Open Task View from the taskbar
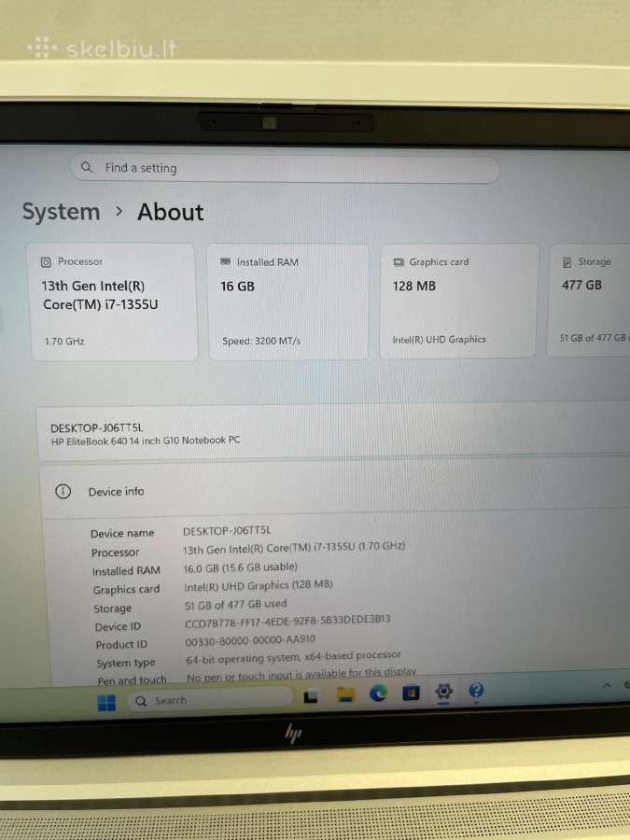Image resolution: width=630 pixels, height=840 pixels. click(x=311, y=697)
